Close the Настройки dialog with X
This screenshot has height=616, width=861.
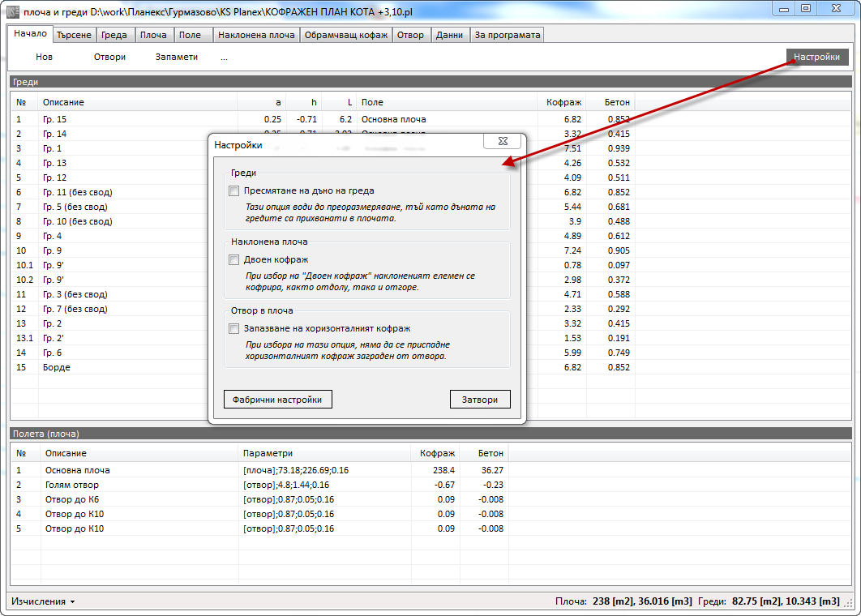502,141
